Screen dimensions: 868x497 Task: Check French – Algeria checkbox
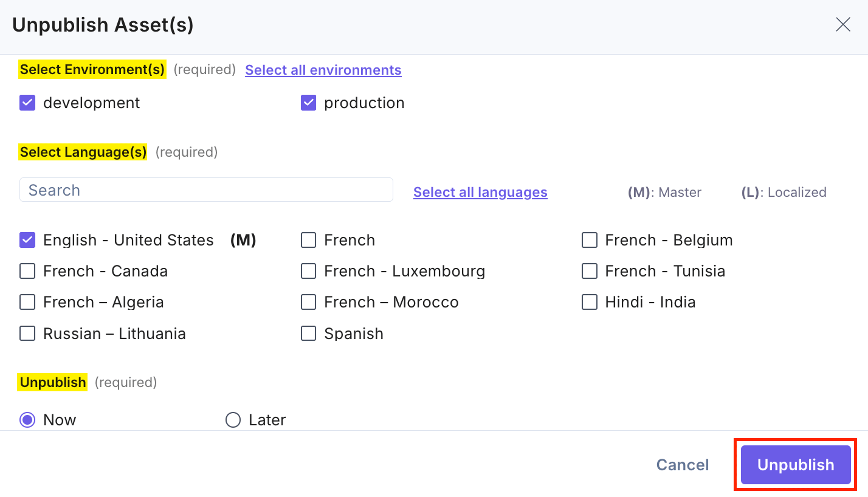tap(27, 302)
